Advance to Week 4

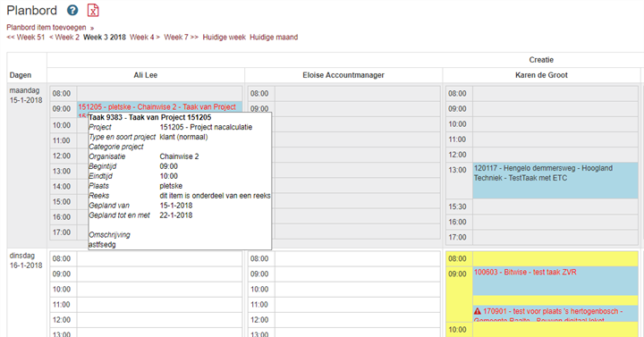coord(145,38)
